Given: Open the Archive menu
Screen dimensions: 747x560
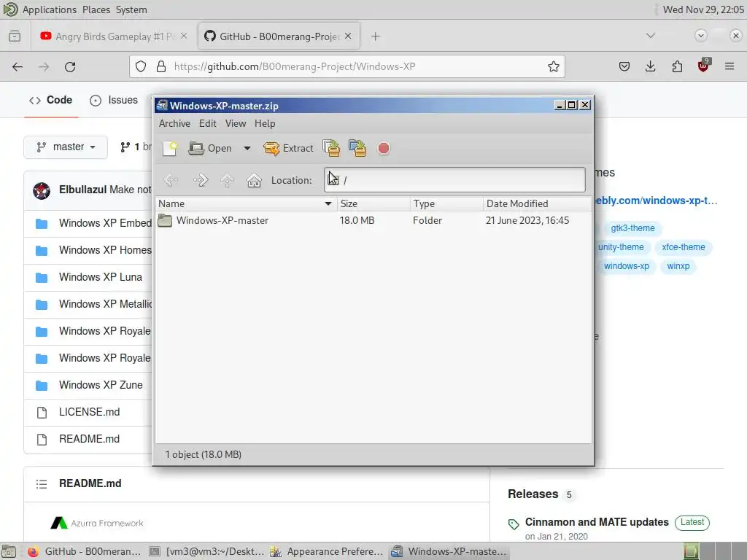Looking at the screenshot, I should tap(174, 123).
